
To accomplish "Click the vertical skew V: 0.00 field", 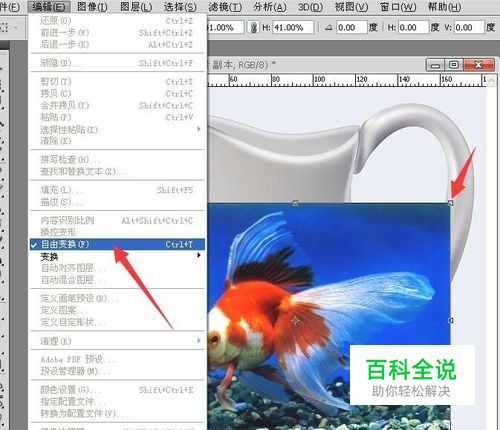I will [x=469, y=27].
